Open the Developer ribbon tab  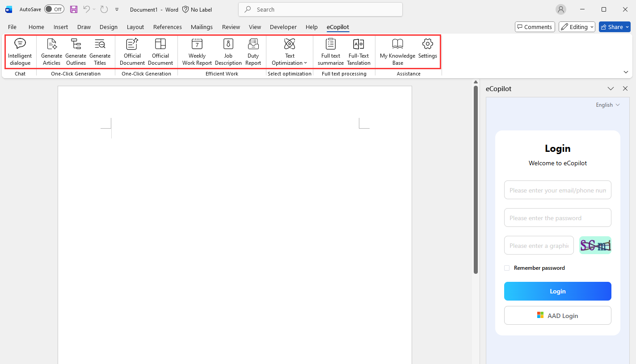point(283,27)
